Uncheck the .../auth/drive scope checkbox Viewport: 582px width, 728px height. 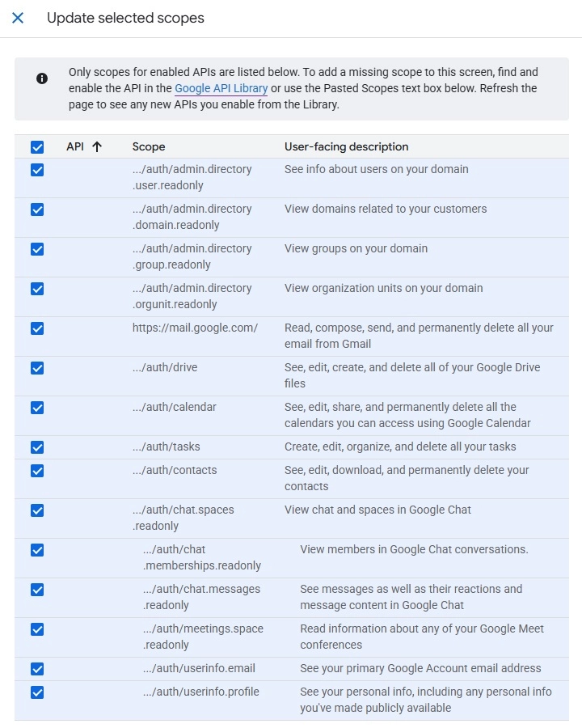point(37,368)
